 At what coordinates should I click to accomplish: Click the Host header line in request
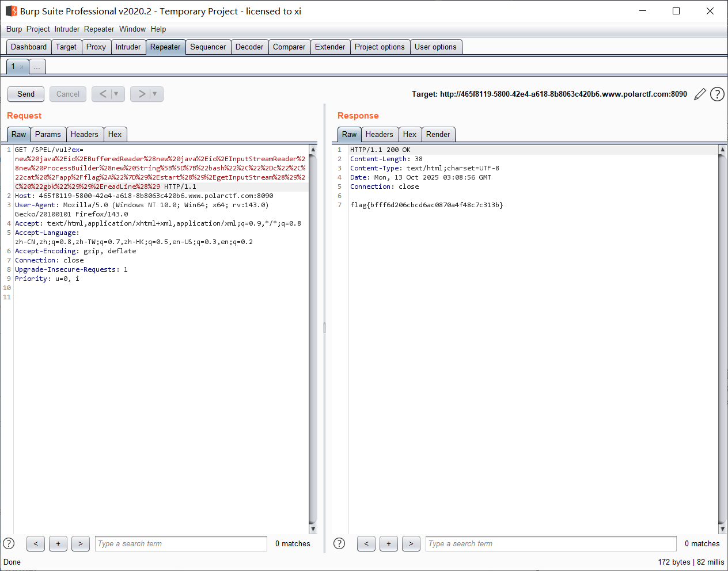(144, 196)
